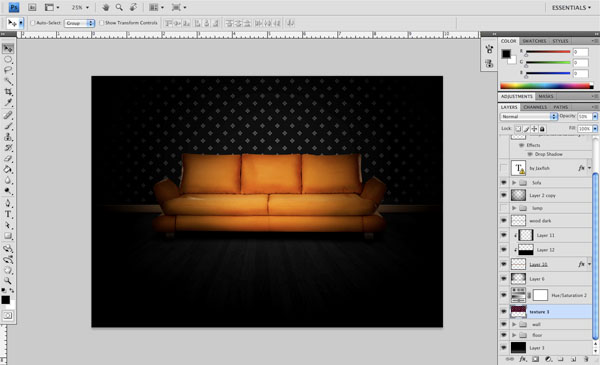Click the layer style fx button at panel bottom
This screenshot has height=365, width=600.
523,359
